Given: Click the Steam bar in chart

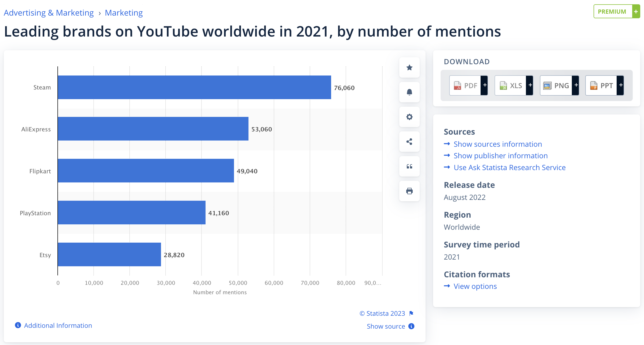Looking at the screenshot, I should click(194, 87).
